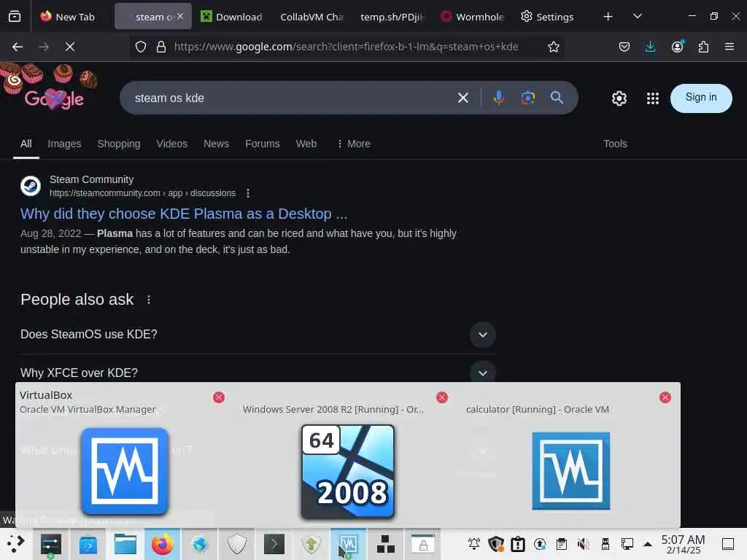Close the VirtualBox Manager preview
The height and width of the screenshot is (560, 747).
tap(219, 397)
